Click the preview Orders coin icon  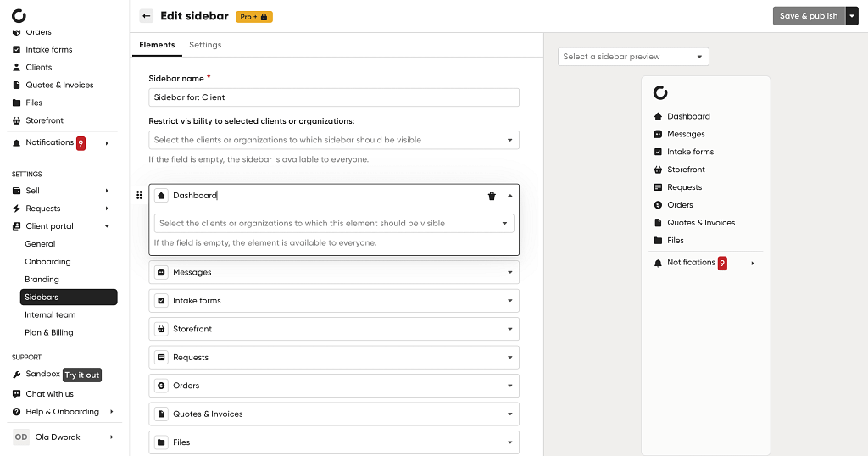pos(658,205)
